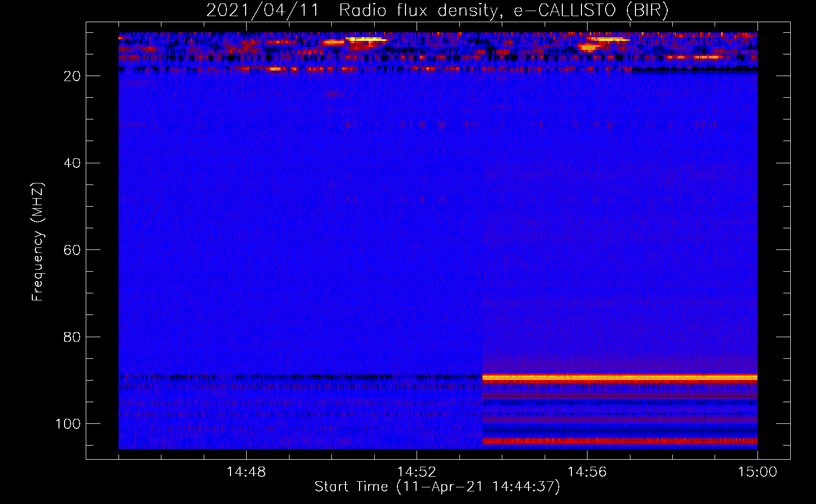Click the 80 frequency tick label

point(72,337)
